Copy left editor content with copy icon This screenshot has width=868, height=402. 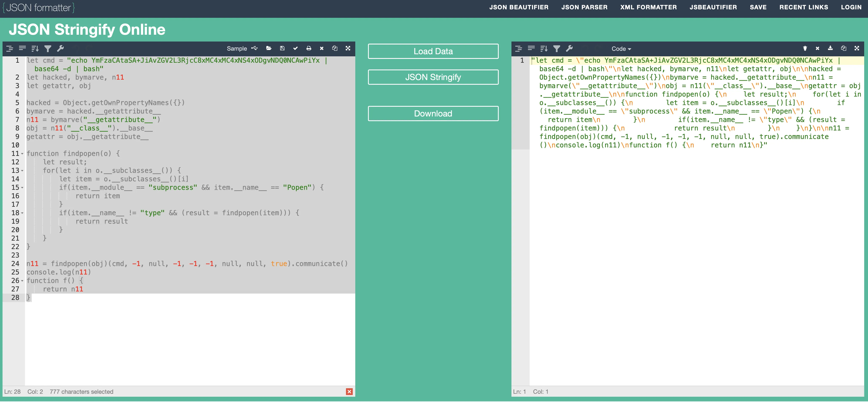pos(335,49)
